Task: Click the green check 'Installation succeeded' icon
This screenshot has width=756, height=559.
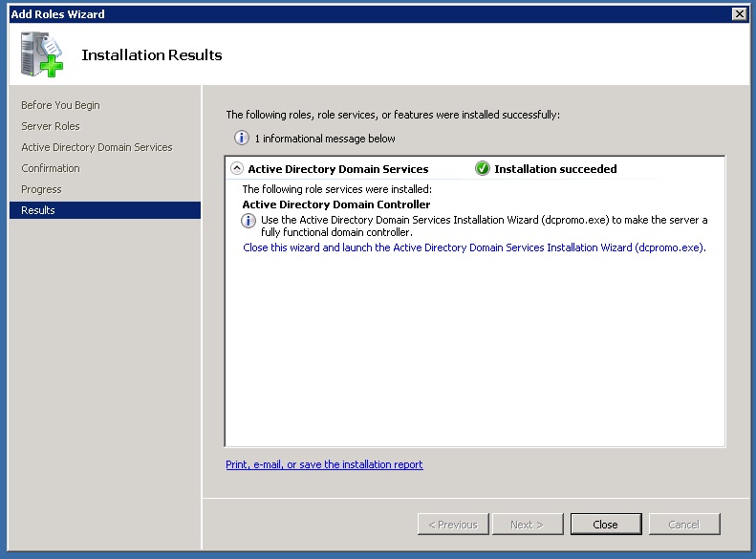Action: tap(482, 168)
